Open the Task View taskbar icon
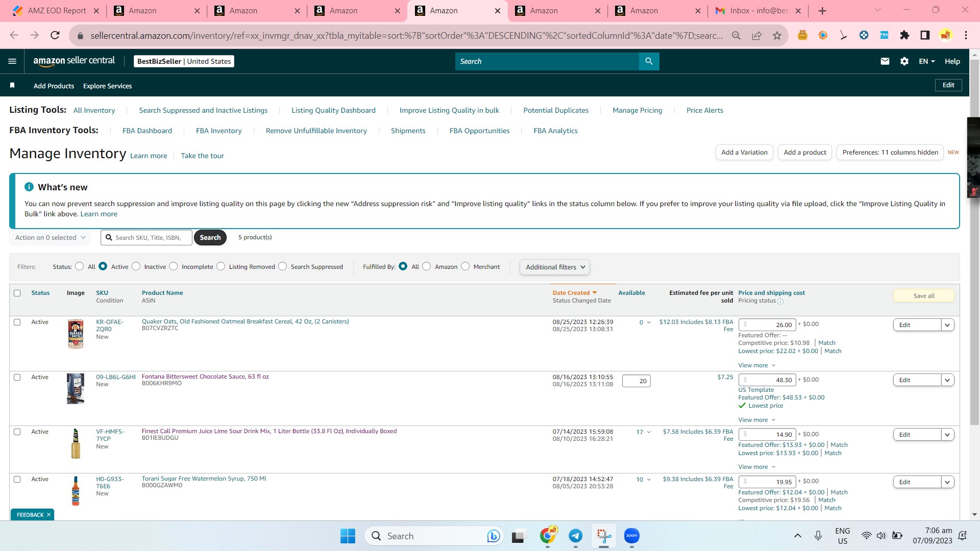 tap(518, 536)
